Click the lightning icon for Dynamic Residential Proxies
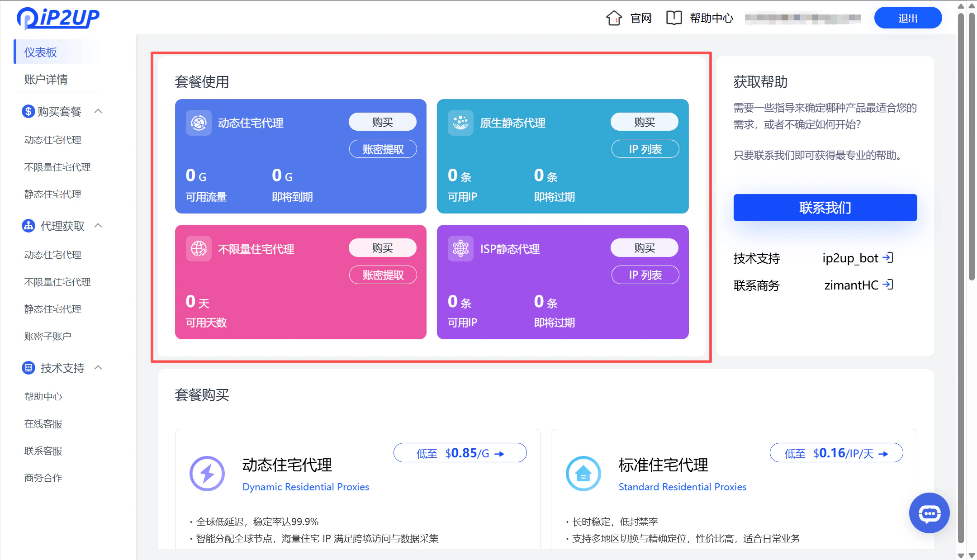977x560 pixels. tap(207, 473)
